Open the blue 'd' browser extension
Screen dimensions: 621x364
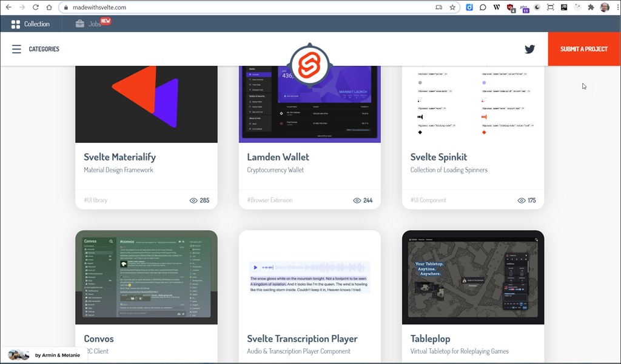pyautogui.click(x=469, y=7)
